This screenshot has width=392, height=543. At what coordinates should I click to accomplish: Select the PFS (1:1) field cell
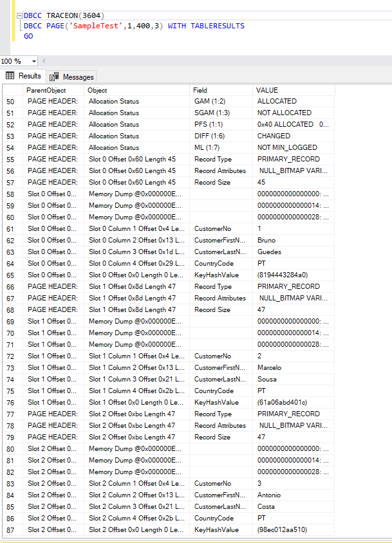click(x=221, y=124)
